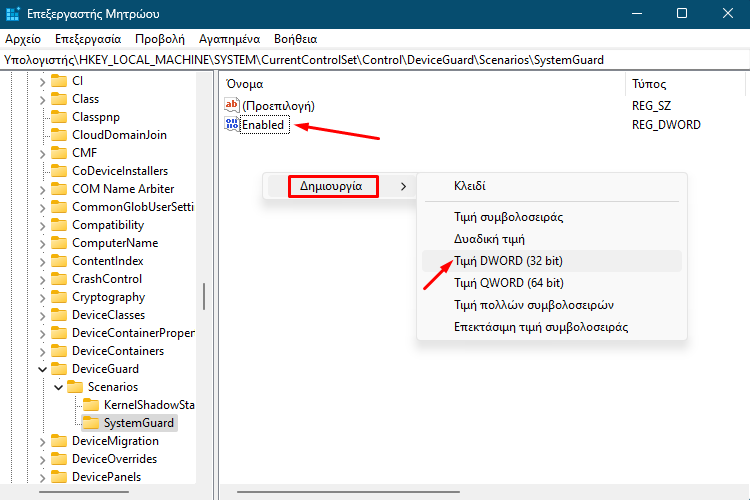750x500 pixels.
Task: Expand the DeviceMigration tree node
Action: click(42, 442)
